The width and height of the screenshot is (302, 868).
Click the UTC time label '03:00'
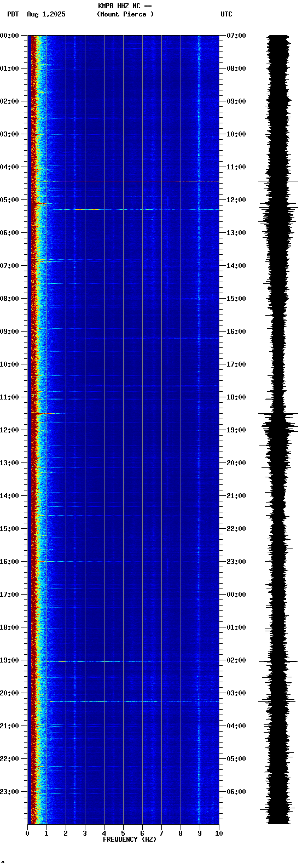[x=236, y=693]
